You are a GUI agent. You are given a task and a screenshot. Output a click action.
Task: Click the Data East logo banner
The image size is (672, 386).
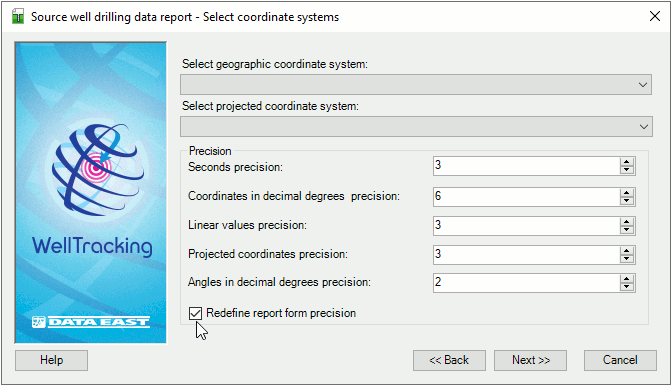(x=91, y=322)
